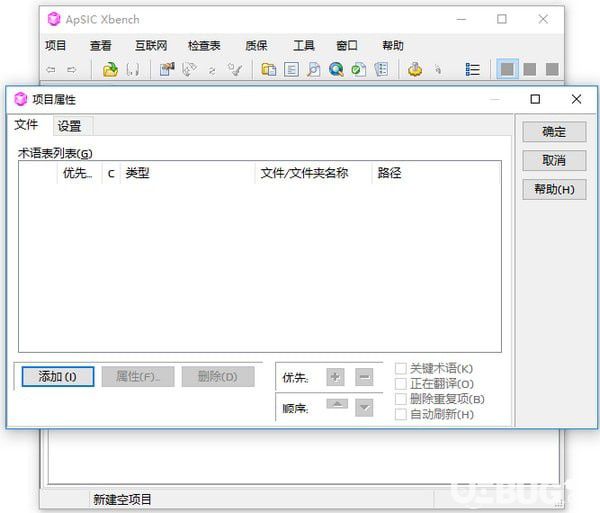Click the magnifier over document search icon
Screen dimensions: 600x513
tap(313, 70)
